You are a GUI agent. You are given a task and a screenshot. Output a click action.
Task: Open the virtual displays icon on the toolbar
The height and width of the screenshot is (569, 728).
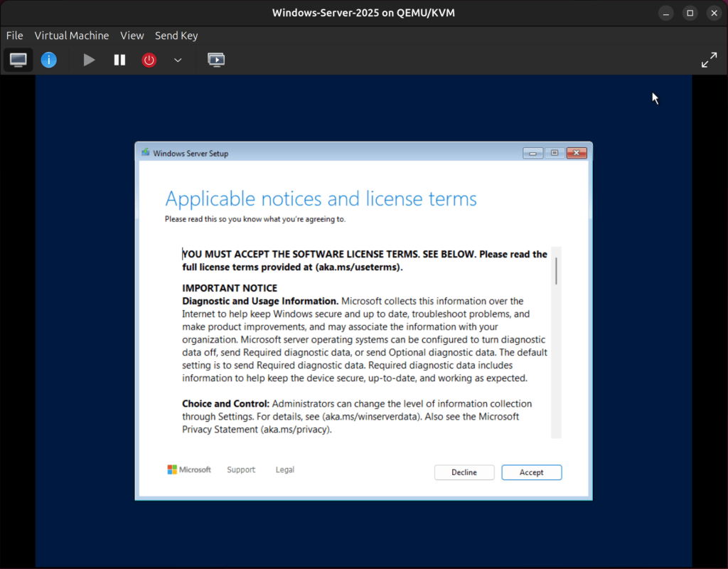[216, 60]
